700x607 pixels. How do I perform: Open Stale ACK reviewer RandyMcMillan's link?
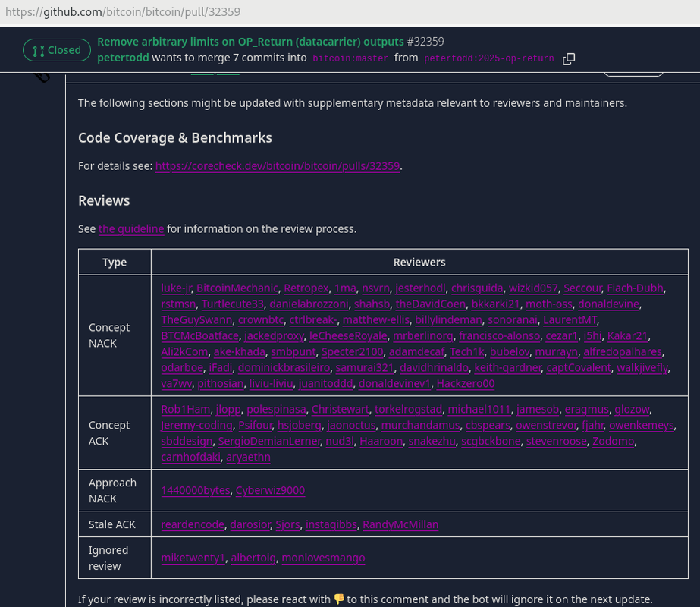coord(400,525)
